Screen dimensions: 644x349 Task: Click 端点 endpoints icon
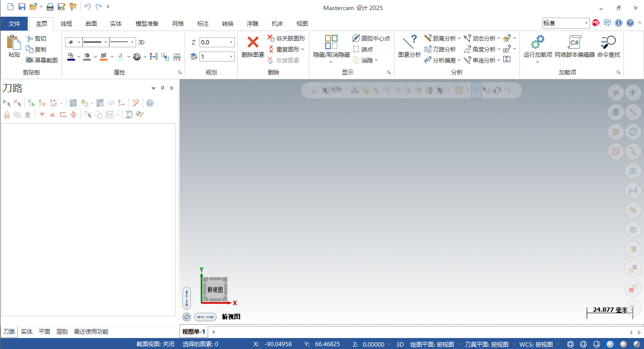356,49
